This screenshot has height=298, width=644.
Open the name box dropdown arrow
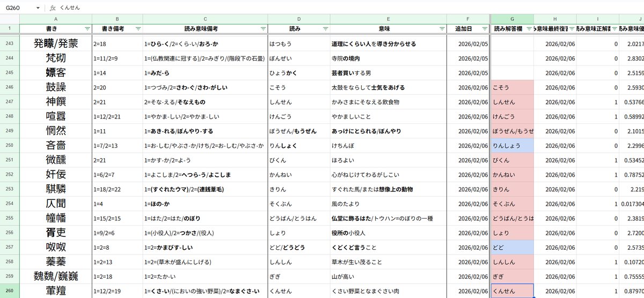[38, 8]
